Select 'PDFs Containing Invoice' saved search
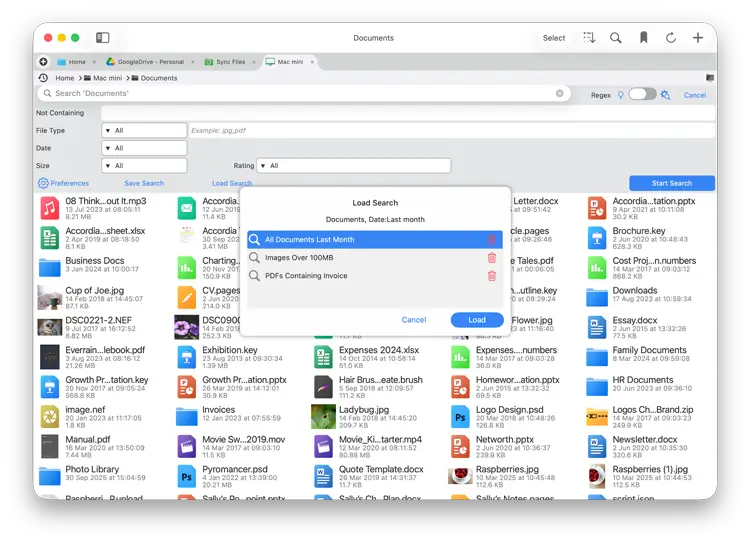 click(306, 276)
